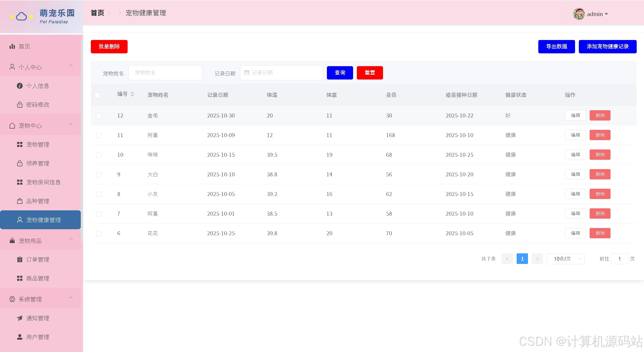The image size is (644, 352).
Task: Check the row for 大白 number 9
Action: 99,175
